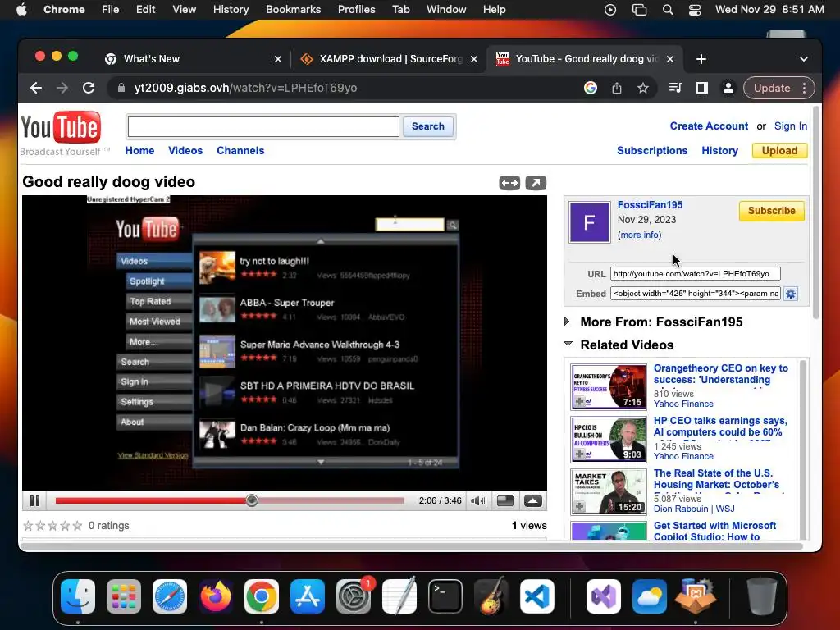Open macOS Control Center icon
Image resolution: width=840 pixels, height=630 pixels.
click(694, 10)
